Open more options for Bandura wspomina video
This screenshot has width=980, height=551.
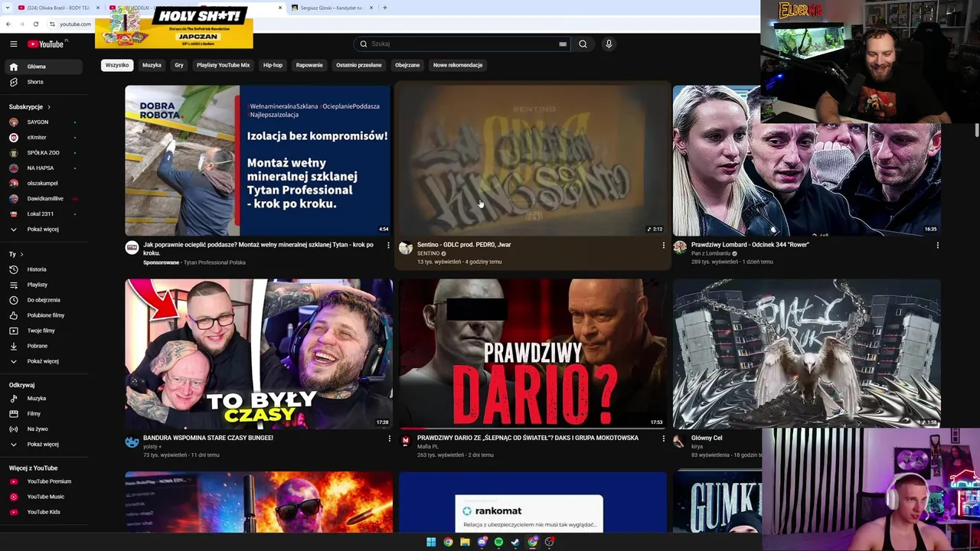389,439
